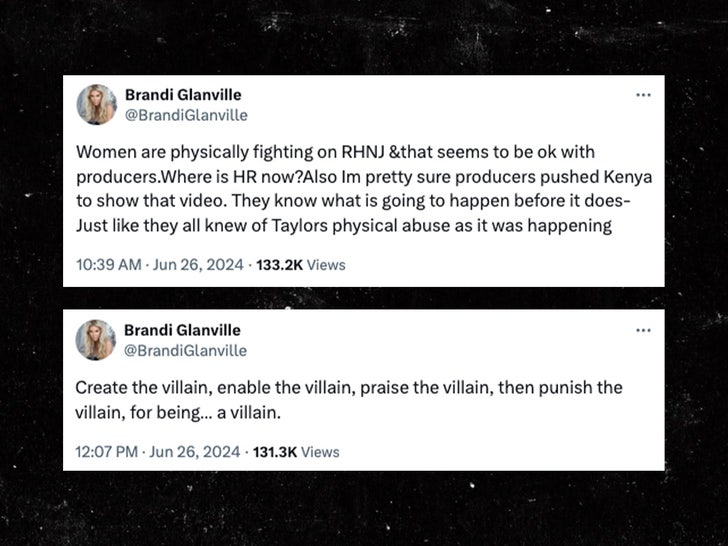Open Brandi Glanville's name on the villain tweet
The image size is (728, 546).
coord(182,330)
